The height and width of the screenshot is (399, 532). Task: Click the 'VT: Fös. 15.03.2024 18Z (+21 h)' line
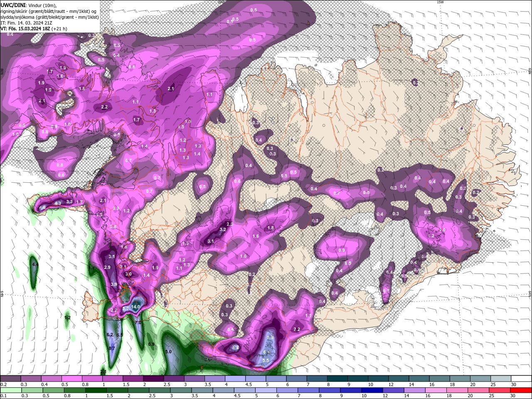coord(34,29)
